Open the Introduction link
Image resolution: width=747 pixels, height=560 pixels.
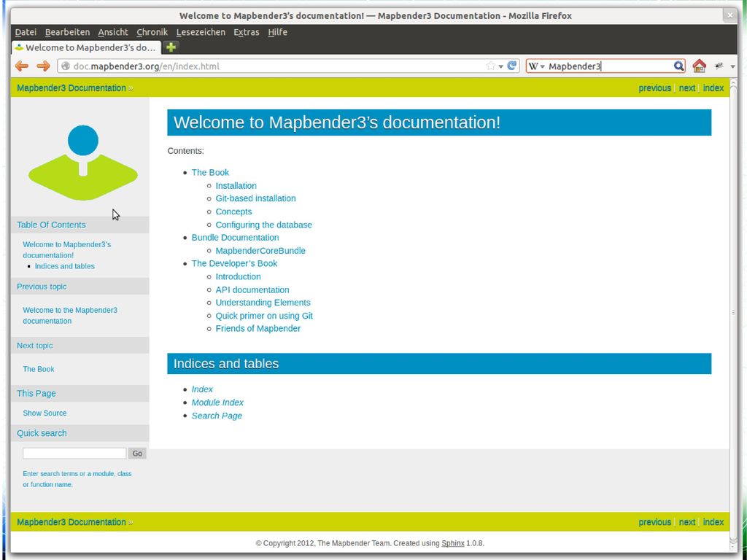[238, 276]
